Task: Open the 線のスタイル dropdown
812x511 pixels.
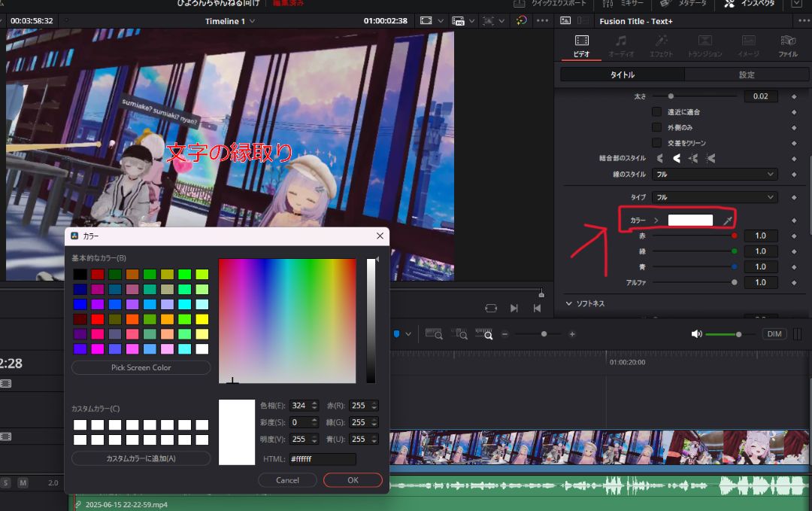Action: coord(714,174)
